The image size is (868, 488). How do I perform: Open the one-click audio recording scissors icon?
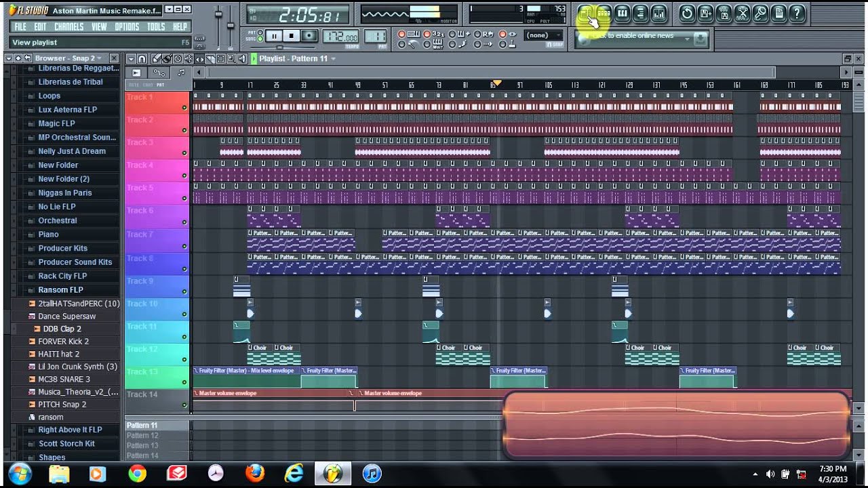point(742,13)
